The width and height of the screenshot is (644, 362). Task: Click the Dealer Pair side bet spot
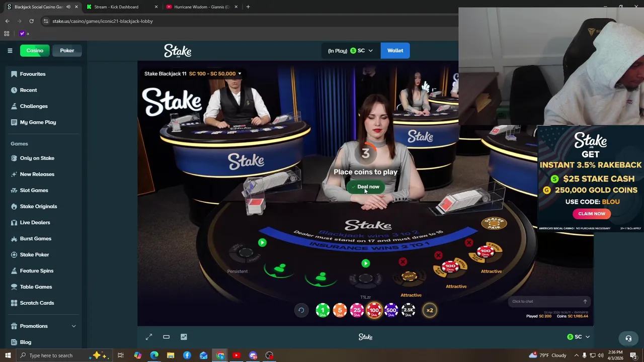[x=494, y=223]
